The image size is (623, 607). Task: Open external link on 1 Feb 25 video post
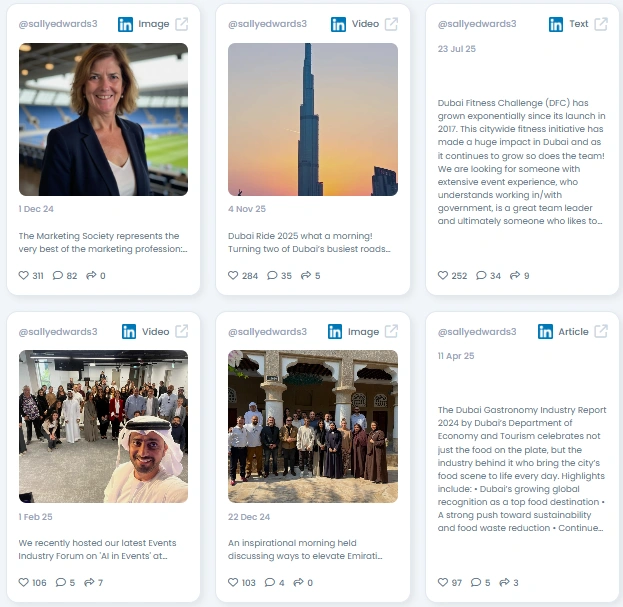pos(182,331)
